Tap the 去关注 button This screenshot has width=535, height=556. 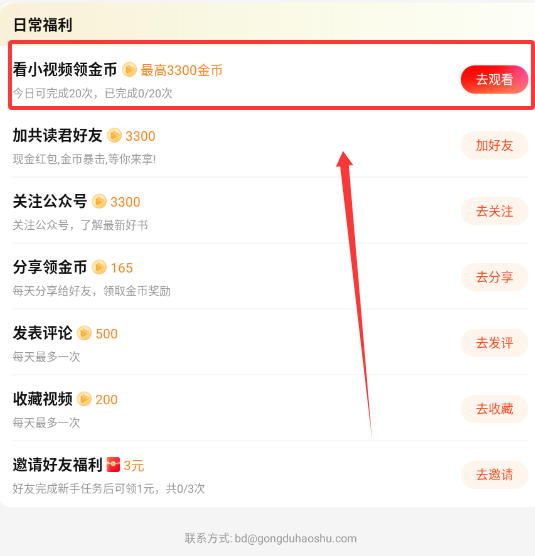coord(494,211)
